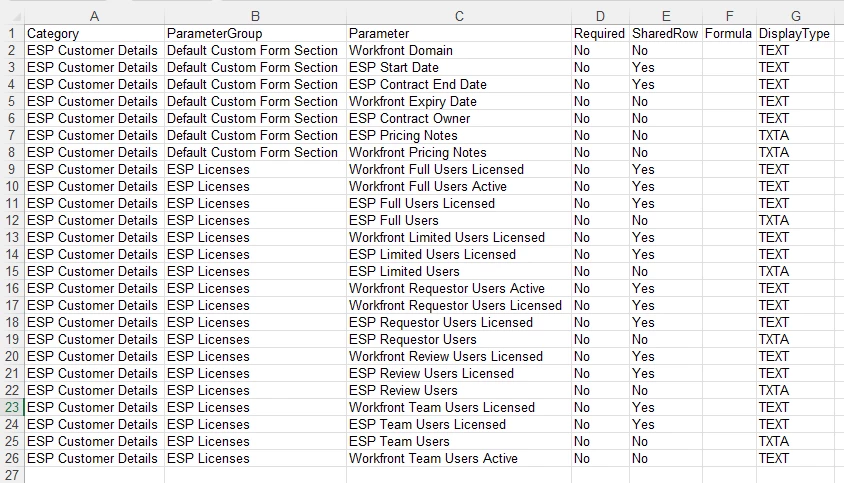Select the Workfront Expiry Date cell

pyautogui.click(x=459, y=101)
